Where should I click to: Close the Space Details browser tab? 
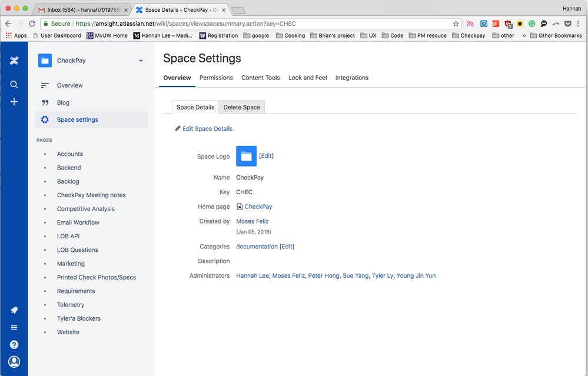pyautogui.click(x=224, y=10)
